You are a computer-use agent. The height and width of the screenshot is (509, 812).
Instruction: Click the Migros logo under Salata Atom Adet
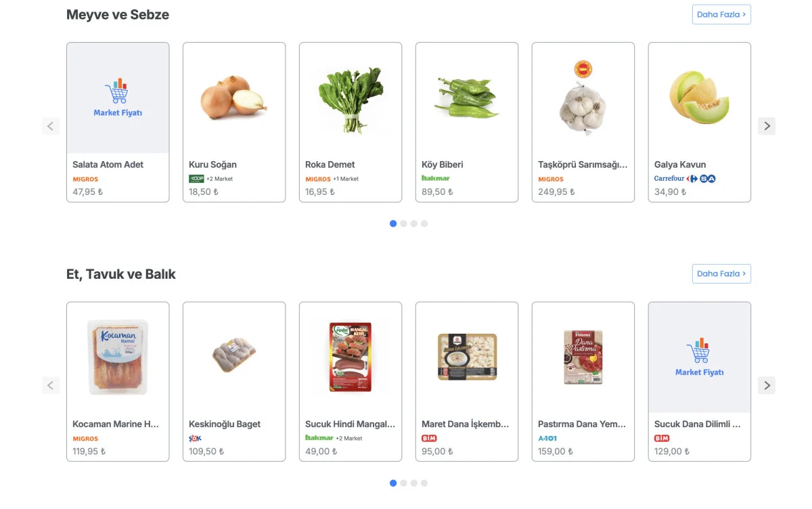(x=85, y=179)
